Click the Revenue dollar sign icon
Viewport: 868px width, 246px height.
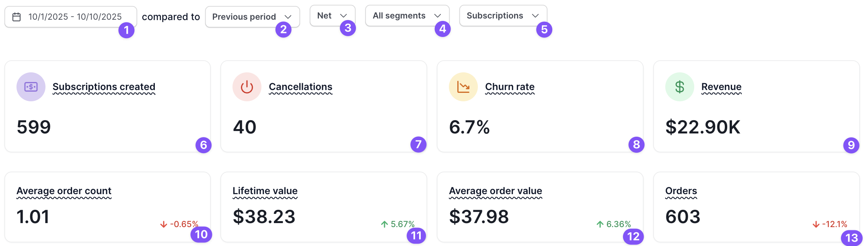point(680,87)
